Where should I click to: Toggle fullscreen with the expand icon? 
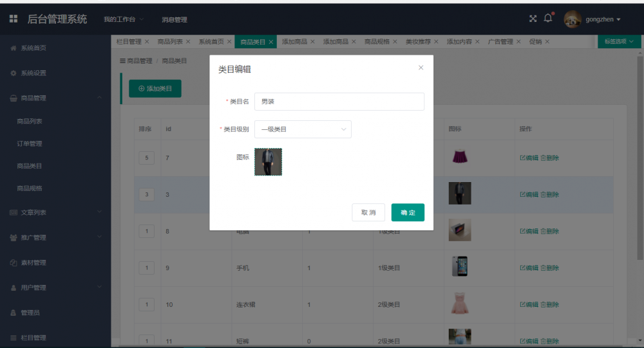[533, 19]
